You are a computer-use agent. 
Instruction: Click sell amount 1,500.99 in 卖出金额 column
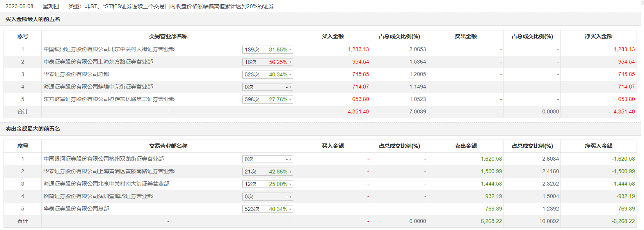491,171
